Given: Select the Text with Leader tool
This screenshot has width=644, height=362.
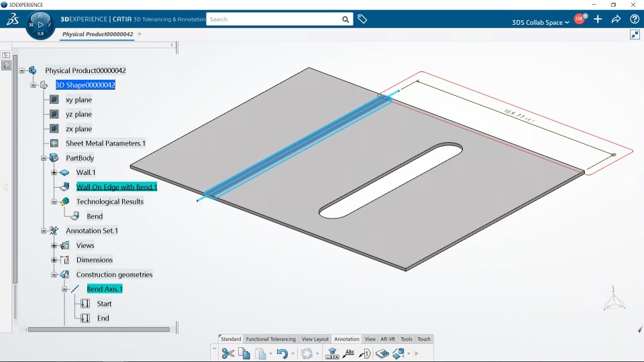Looking at the screenshot, I should [x=349, y=353].
